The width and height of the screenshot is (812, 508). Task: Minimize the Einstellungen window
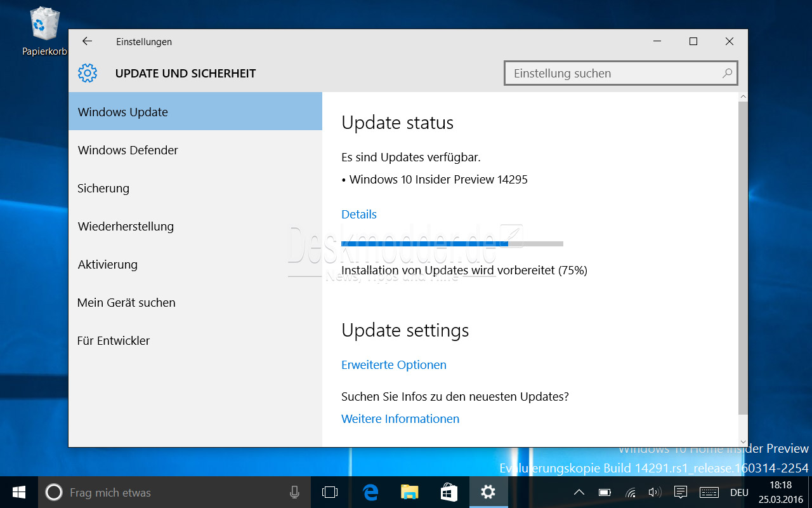pos(657,41)
